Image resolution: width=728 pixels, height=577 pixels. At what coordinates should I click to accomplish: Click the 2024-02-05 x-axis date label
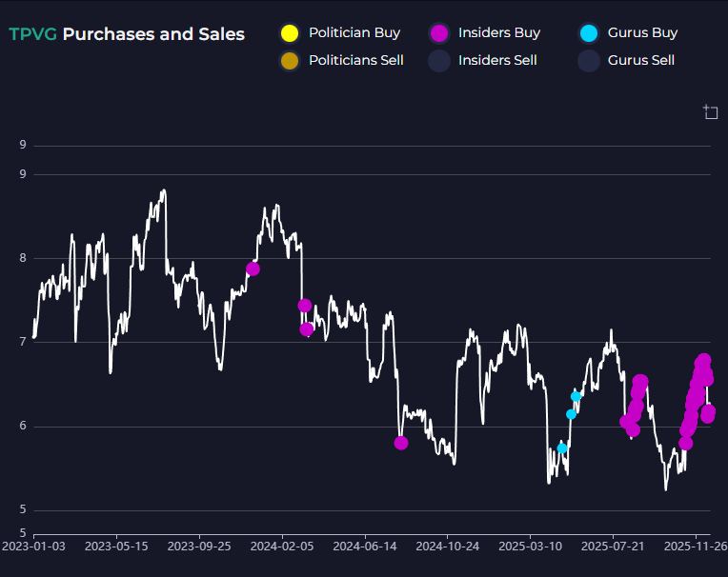283,547
